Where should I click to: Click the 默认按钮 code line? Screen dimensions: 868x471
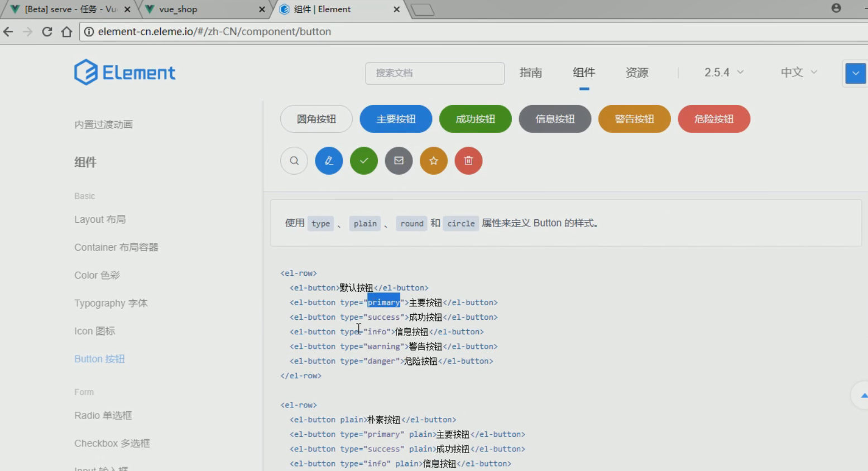pyautogui.click(x=359, y=288)
